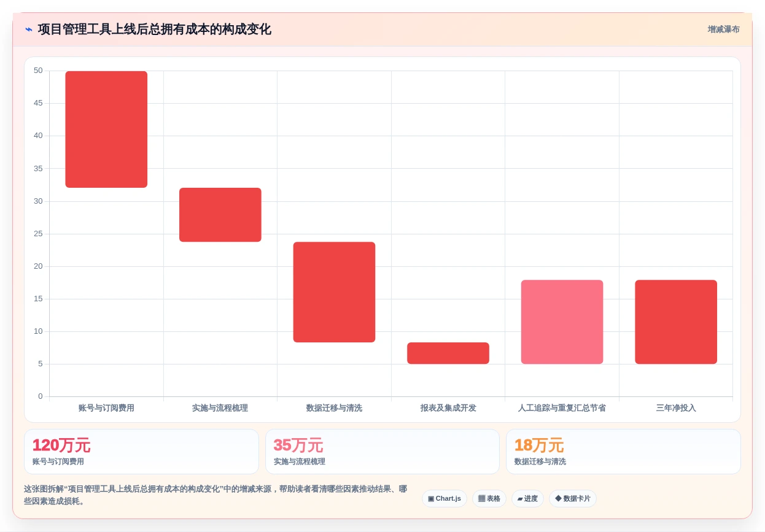
Task: Click the 实施与流程梳理 waterfall bar
Action: point(220,215)
